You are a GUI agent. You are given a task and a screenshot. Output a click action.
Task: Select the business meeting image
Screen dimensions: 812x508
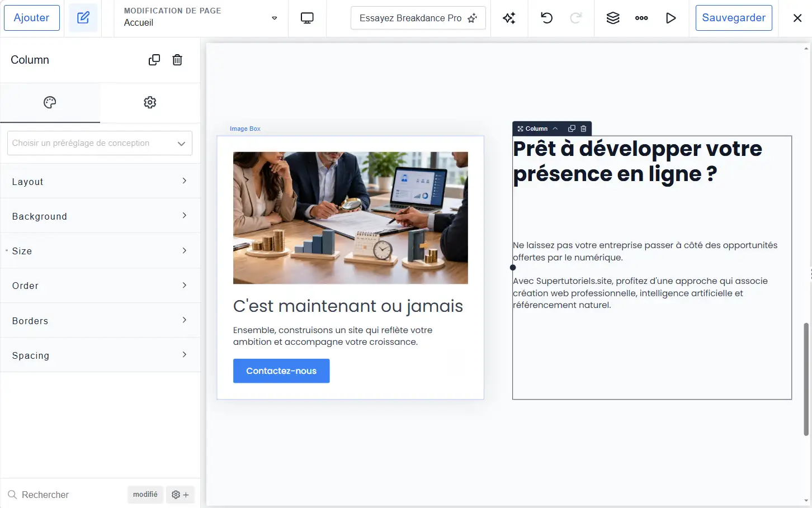351,218
